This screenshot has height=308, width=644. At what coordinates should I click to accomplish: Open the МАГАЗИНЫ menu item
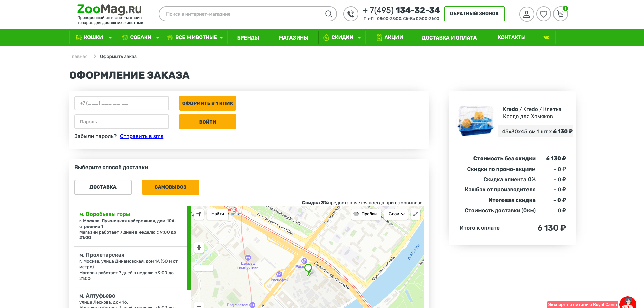pos(293,37)
